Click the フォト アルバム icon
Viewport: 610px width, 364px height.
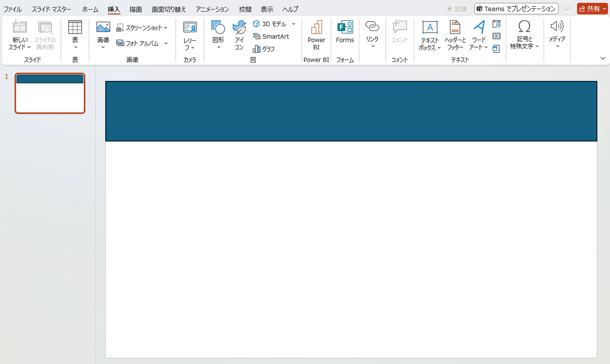click(120, 43)
